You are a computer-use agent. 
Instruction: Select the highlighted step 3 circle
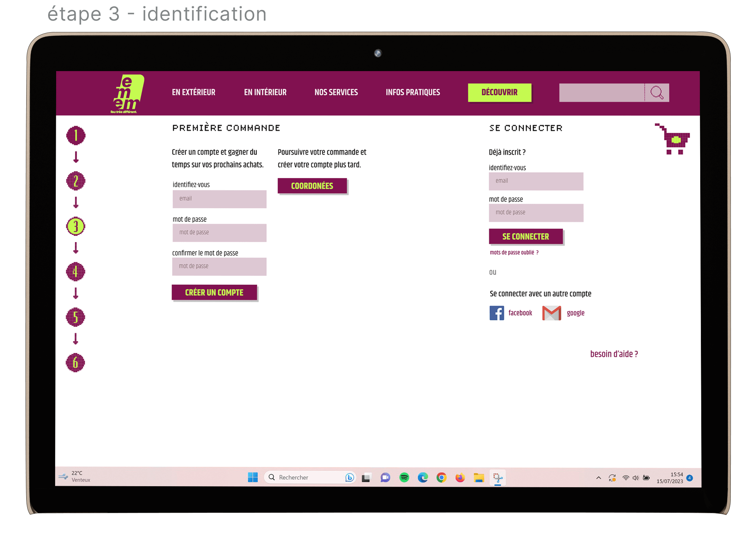[x=76, y=226]
